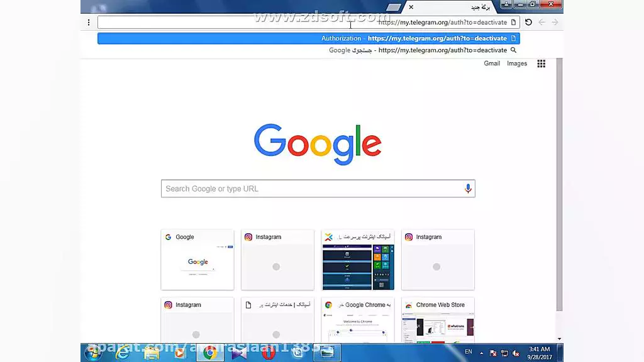The height and width of the screenshot is (362, 644).
Task: Click the reload page icon
Action: point(528,22)
